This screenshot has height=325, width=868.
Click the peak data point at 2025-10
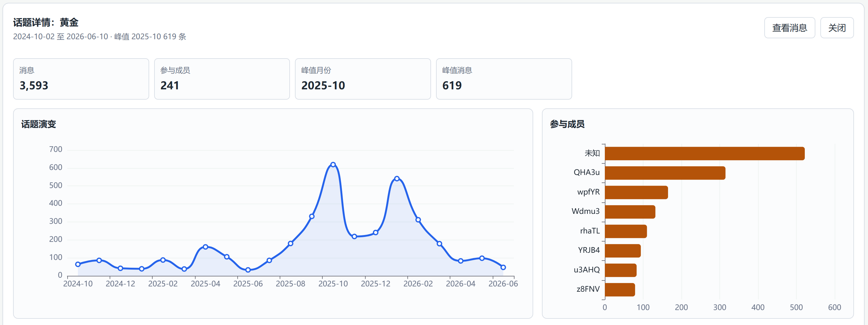point(333,165)
